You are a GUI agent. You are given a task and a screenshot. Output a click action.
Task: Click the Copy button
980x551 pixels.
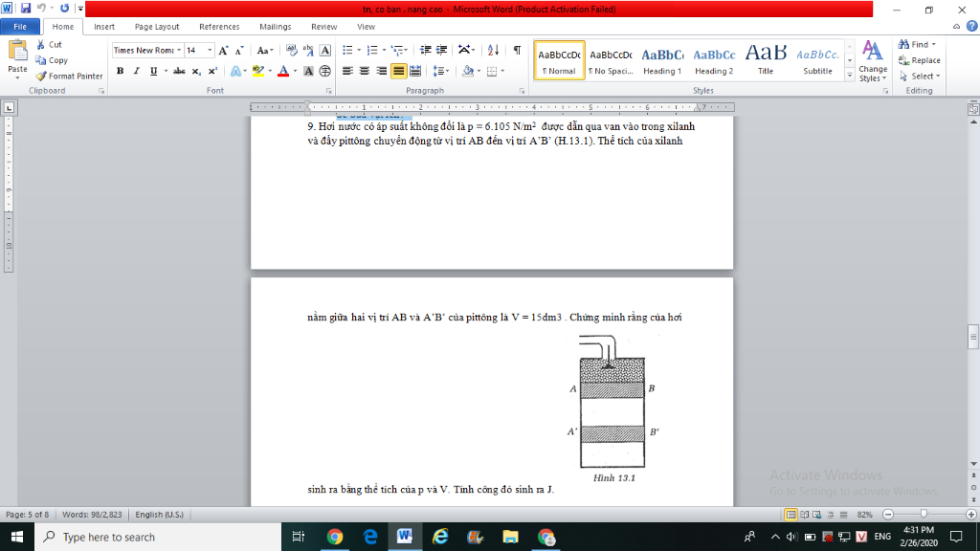pyautogui.click(x=52, y=60)
